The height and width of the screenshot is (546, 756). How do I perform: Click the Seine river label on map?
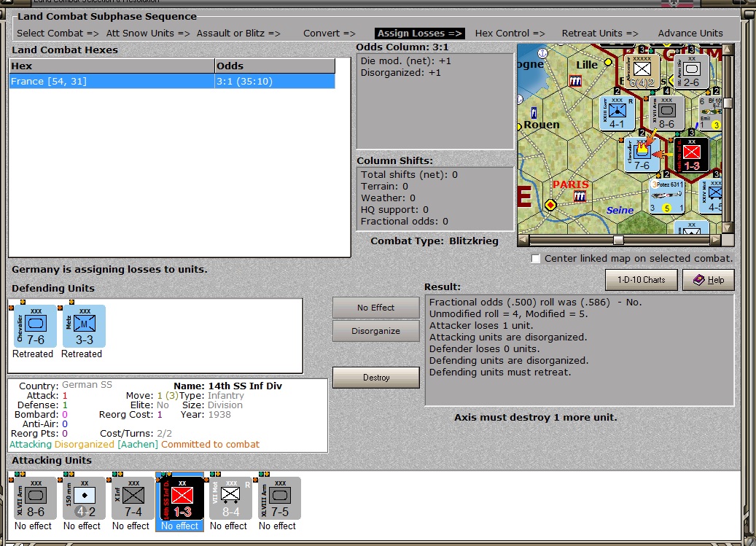pyautogui.click(x=620, y=210)
